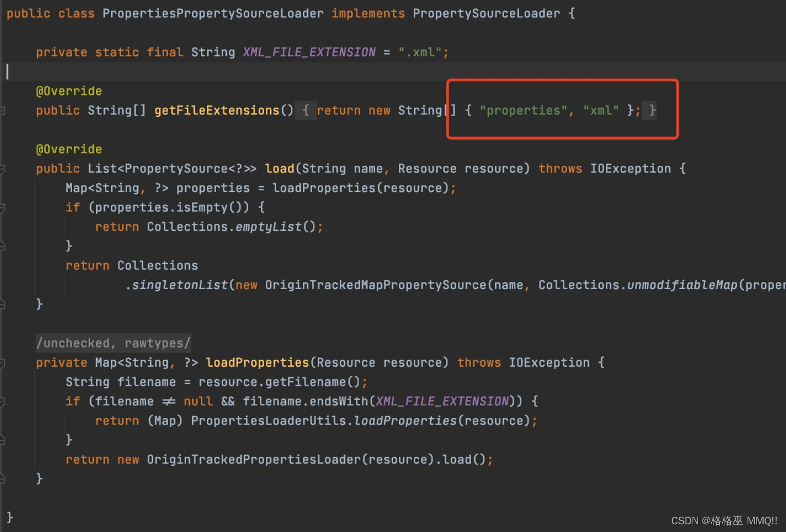Click the singletonList method call
Viewport: 786px width, 532px height.
(x=180, y=285)
